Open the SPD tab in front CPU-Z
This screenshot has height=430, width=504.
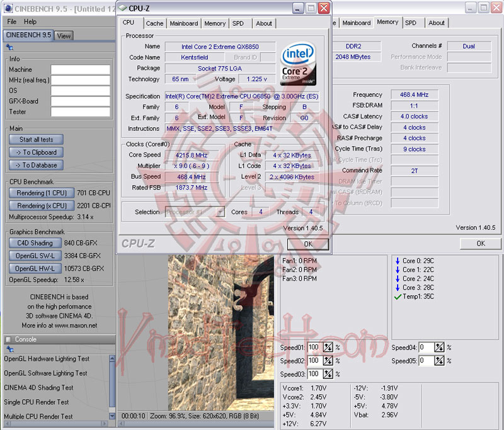pos(238,23)
